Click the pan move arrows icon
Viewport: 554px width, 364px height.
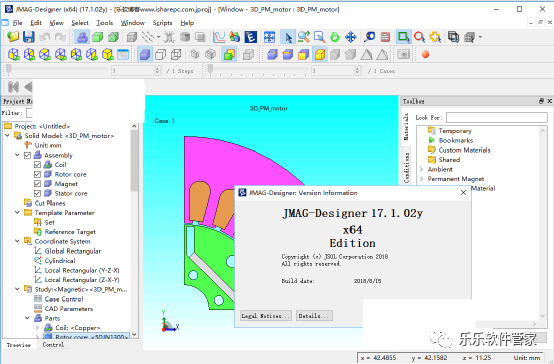point(350,37)
